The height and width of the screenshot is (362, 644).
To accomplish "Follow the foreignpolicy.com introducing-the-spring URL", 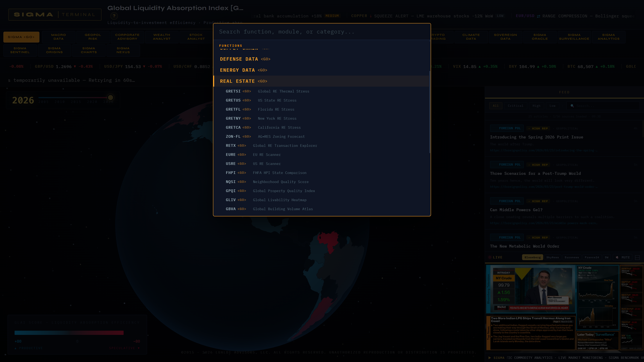I will click(544, 150).
